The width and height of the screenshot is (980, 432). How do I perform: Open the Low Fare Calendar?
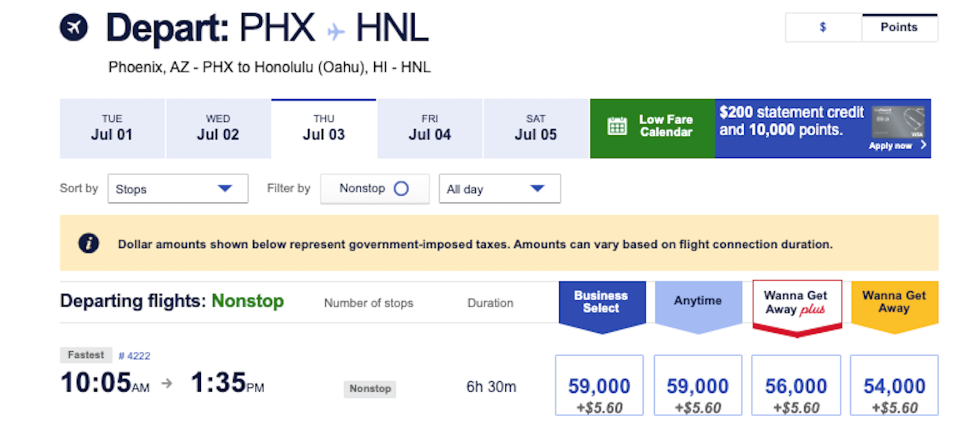[652, 128]
